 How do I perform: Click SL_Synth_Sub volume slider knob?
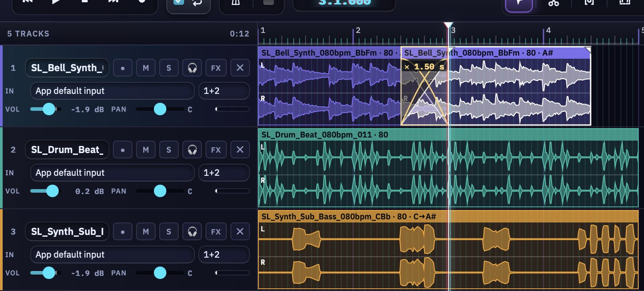pos(49,273)
